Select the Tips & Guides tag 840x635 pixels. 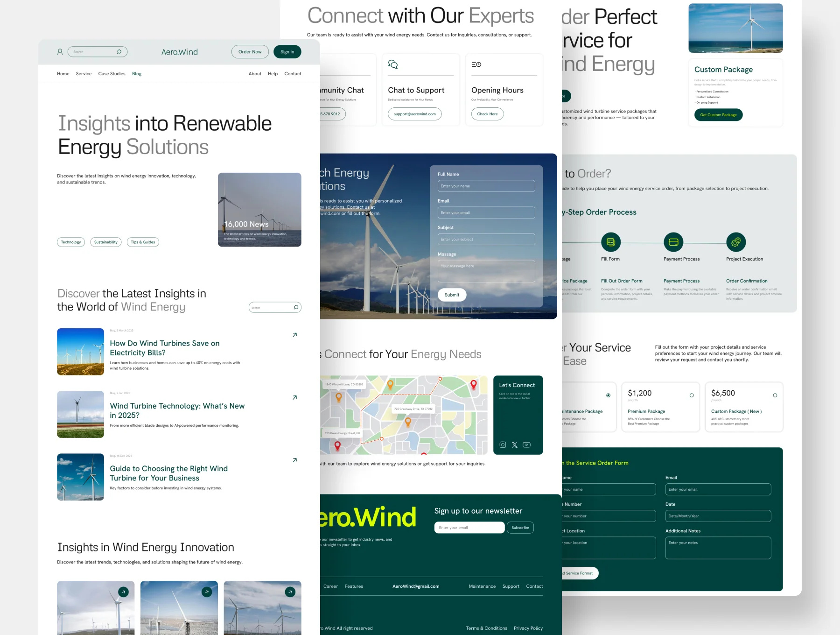[143, 242]
